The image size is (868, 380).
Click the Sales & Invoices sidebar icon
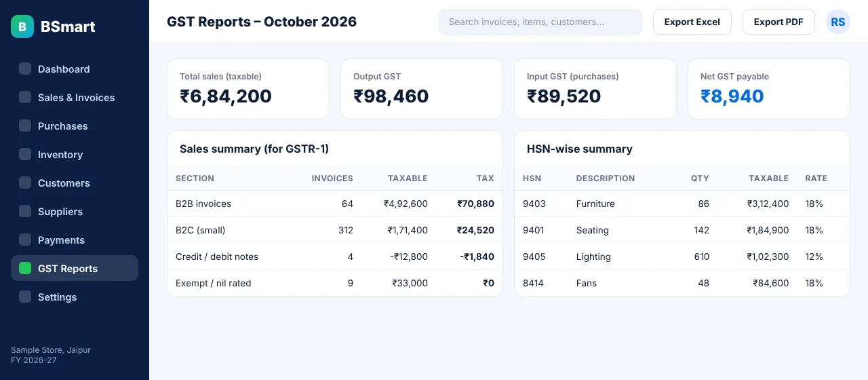pos(25,97)
